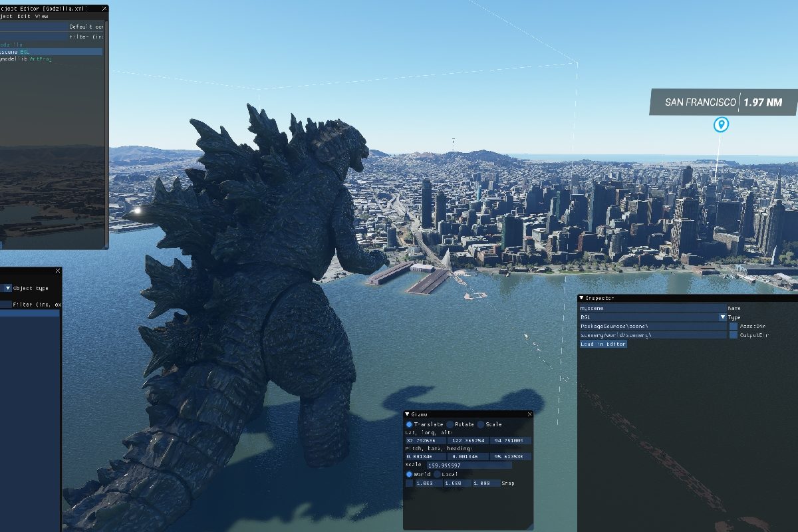The image size is (798, 532).
Task: Collapse the Inspector panel with its triangle
Action: pyautogui.click(x=582, y=298)
